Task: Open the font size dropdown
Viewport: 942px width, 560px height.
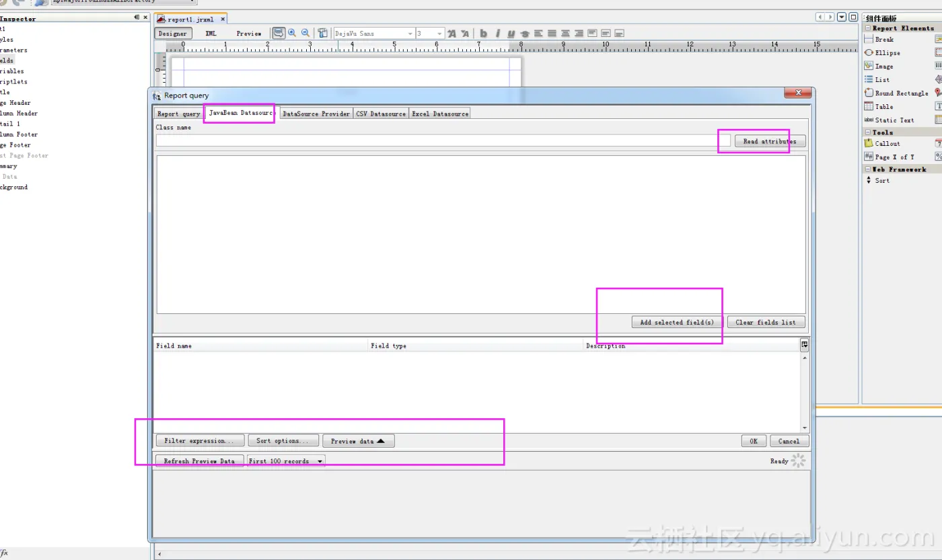Action: (x=439, y=34)
